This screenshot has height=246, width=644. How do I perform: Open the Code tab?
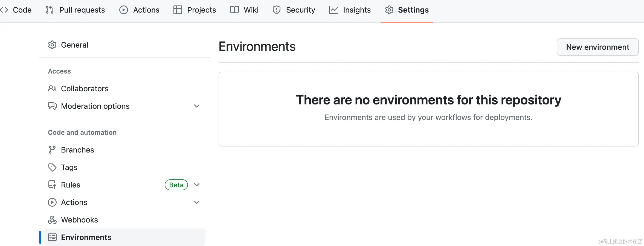tap(16, 10)
